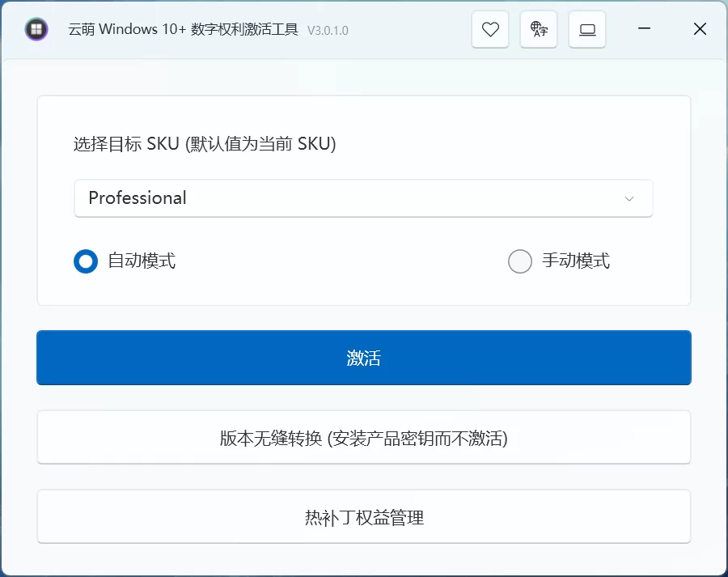Close the activation tool window
The image size is (728, 577).
[700, 29]
